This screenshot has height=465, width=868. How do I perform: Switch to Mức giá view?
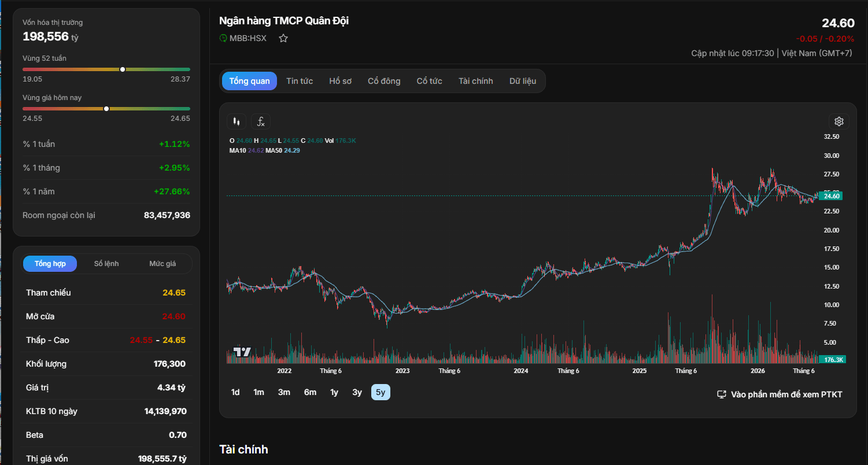click(162, 264)
